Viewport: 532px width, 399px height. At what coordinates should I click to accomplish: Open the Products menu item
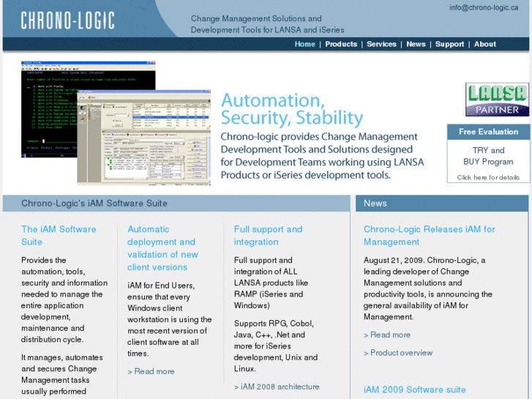pos(341,44)
